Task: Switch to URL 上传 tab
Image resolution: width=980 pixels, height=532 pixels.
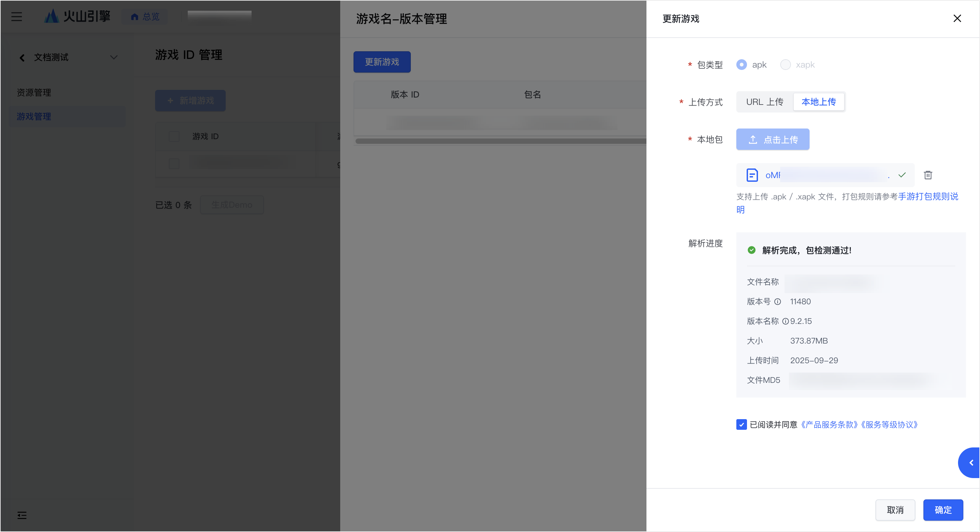Action: tap(764, 102)
